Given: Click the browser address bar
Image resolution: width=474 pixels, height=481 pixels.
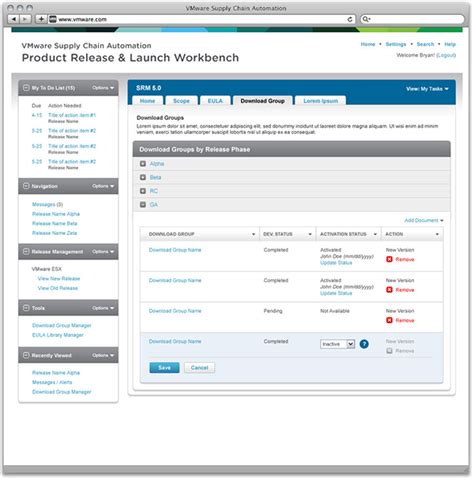Looking at the screenshot, I should 202,19.
